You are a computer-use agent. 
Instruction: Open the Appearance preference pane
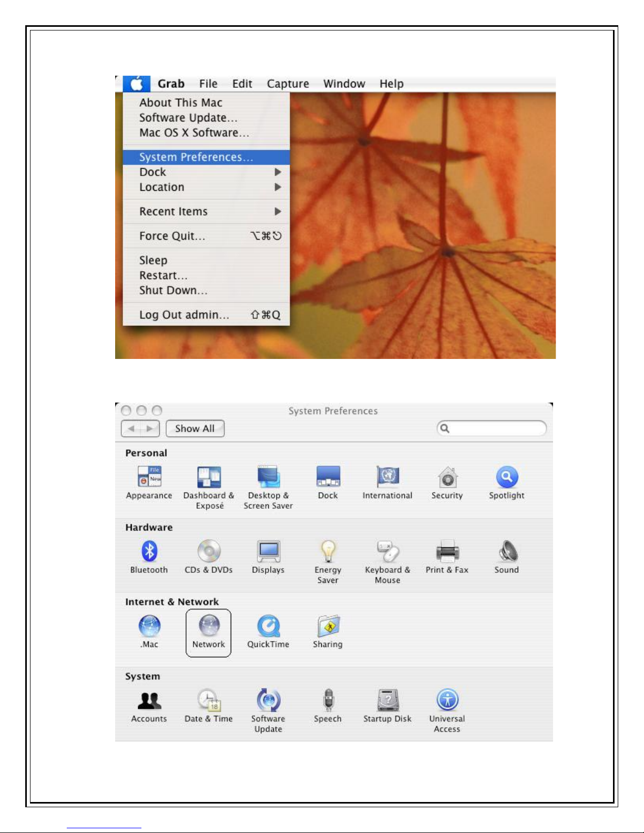tap(149, 482)
